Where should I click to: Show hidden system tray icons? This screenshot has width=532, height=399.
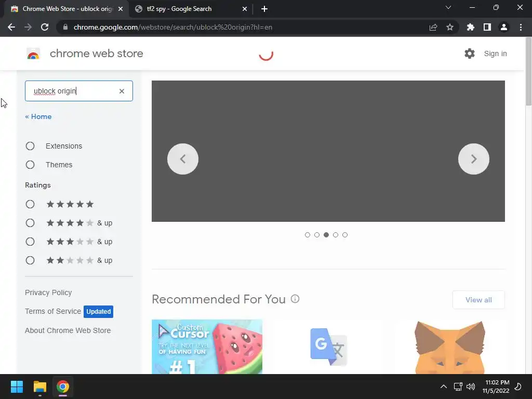[444, 387]
